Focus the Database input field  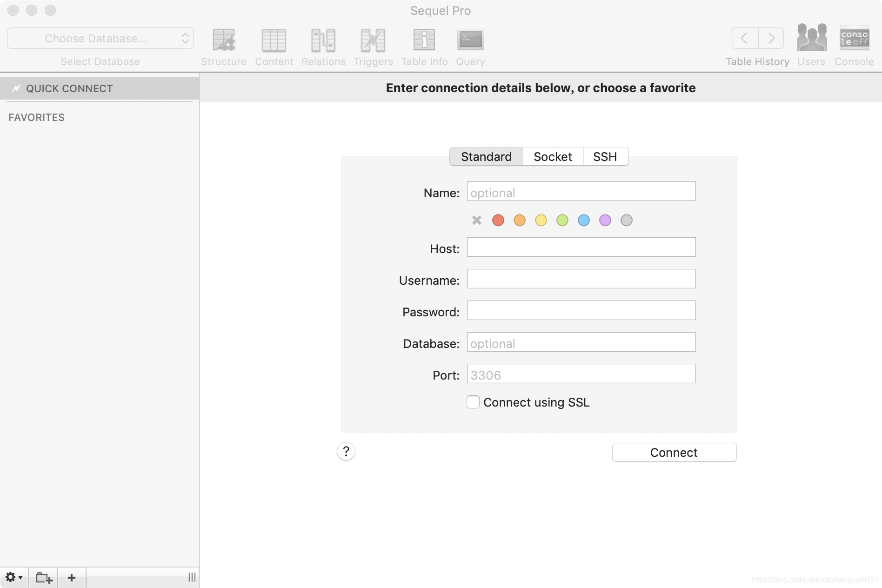tap(581, 342)
